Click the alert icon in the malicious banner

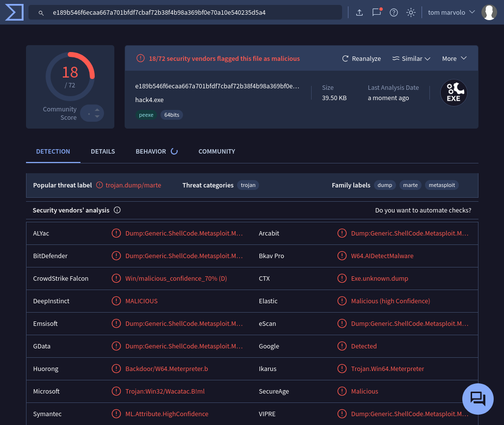tap(140, 58)
